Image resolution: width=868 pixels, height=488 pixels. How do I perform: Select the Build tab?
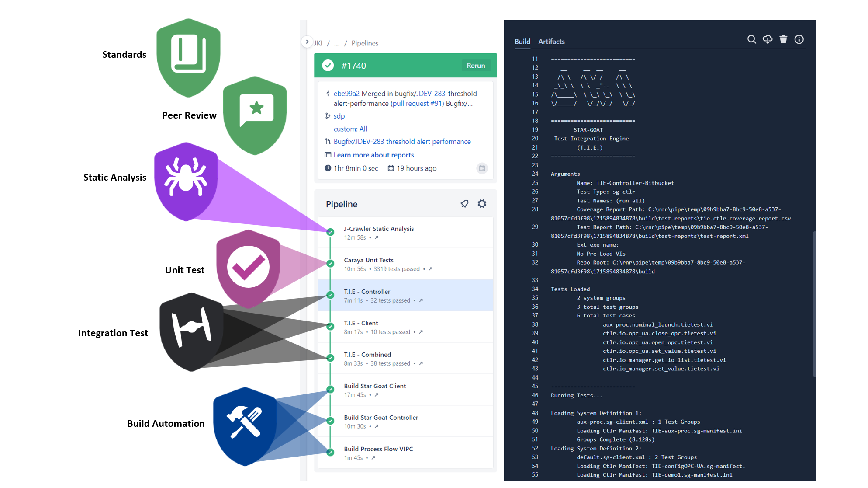[x=522, y=42]
